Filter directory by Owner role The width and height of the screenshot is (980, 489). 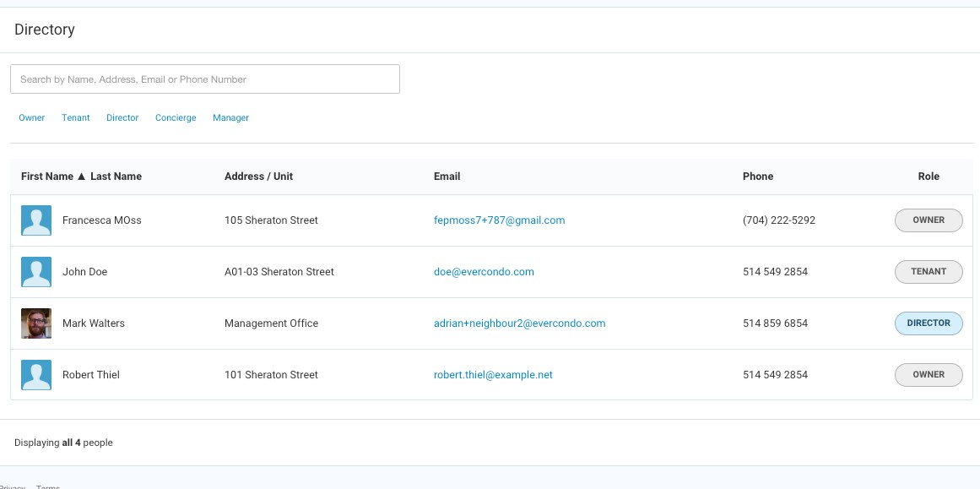click(x=31, y=117)
